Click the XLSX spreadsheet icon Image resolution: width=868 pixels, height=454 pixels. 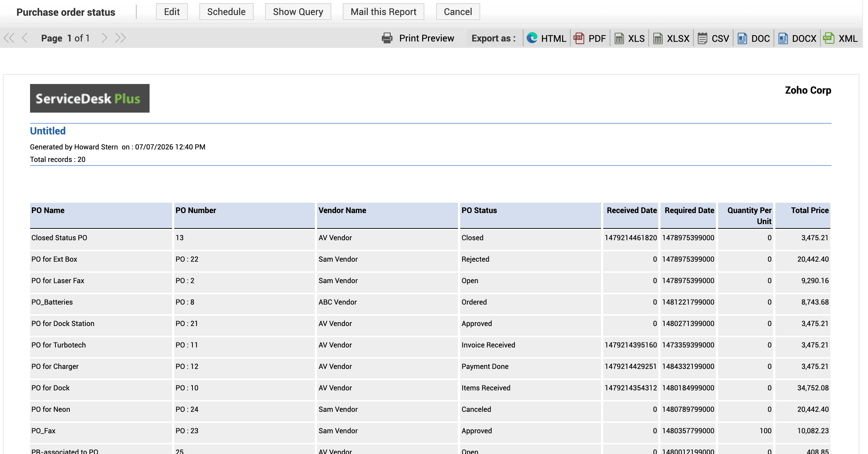[x=658, y=38]
